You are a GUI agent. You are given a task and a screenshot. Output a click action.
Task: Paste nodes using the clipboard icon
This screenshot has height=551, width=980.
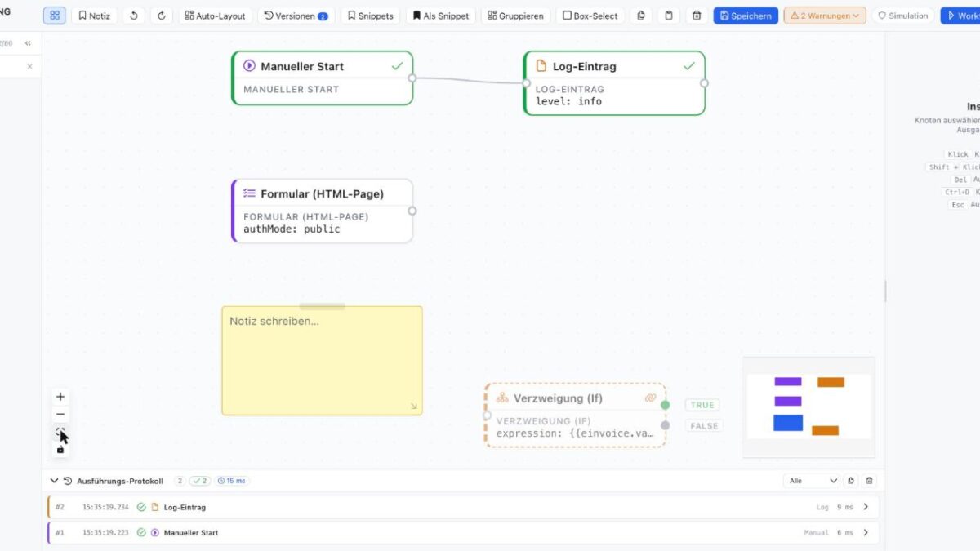point(669,16)
